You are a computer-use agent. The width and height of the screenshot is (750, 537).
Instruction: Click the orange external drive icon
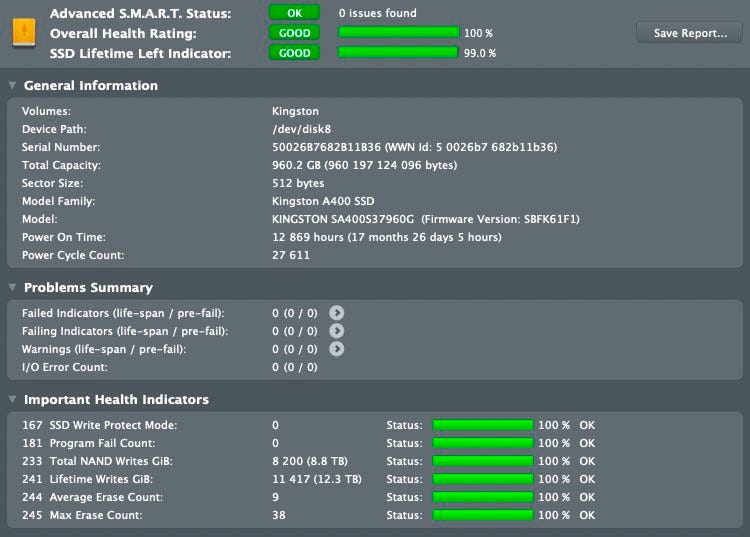pyautogui.click(x=23, y=33)
